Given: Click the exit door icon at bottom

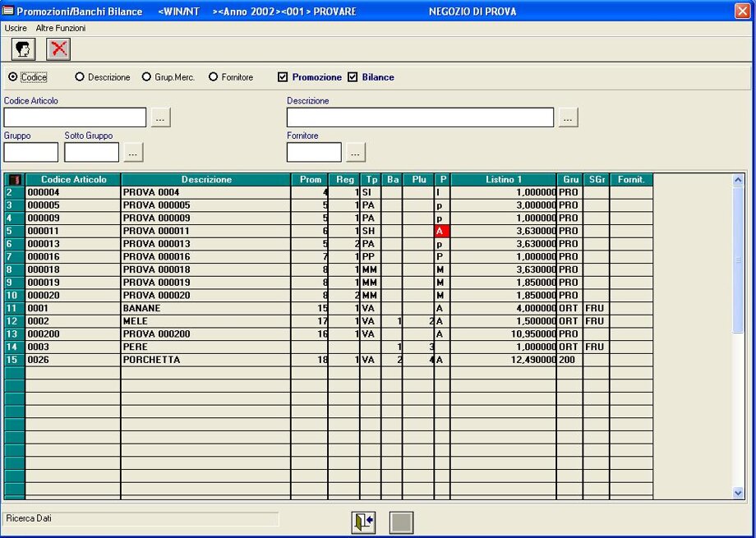Looking at the screenshot, I should tap(363, 522).
